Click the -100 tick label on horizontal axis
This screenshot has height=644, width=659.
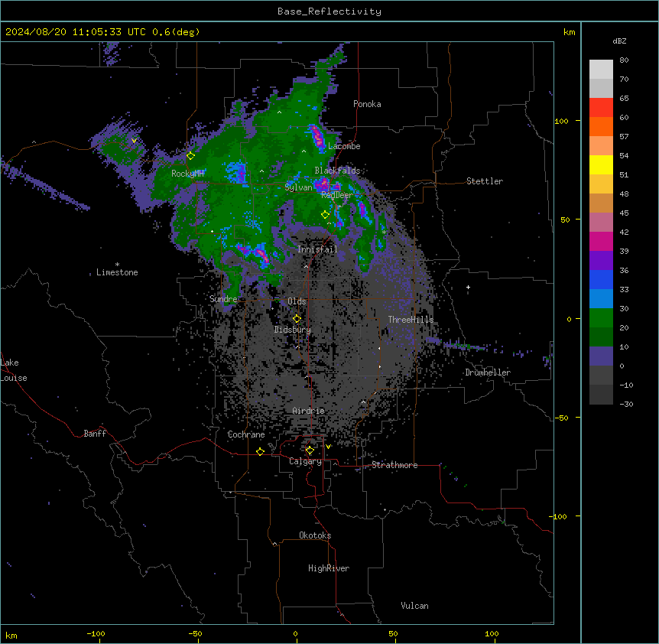coord(96,633)
